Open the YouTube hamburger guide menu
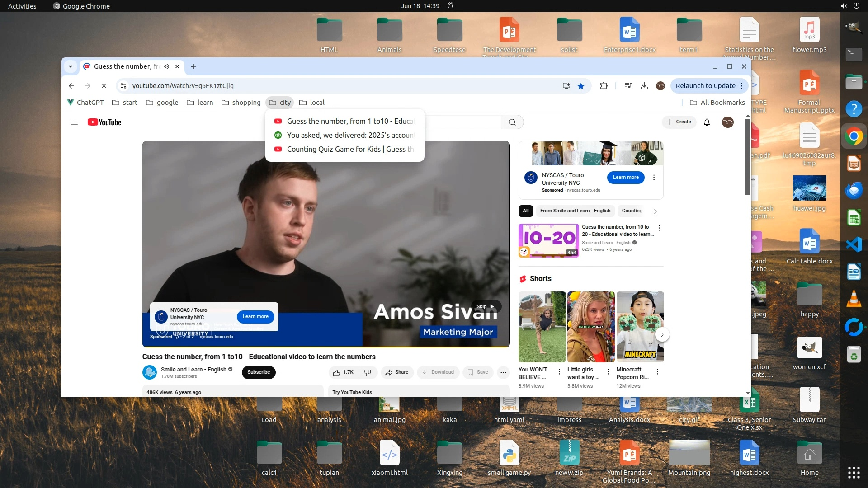The height and width of the screenshot is (488, 868). point(75,122)
